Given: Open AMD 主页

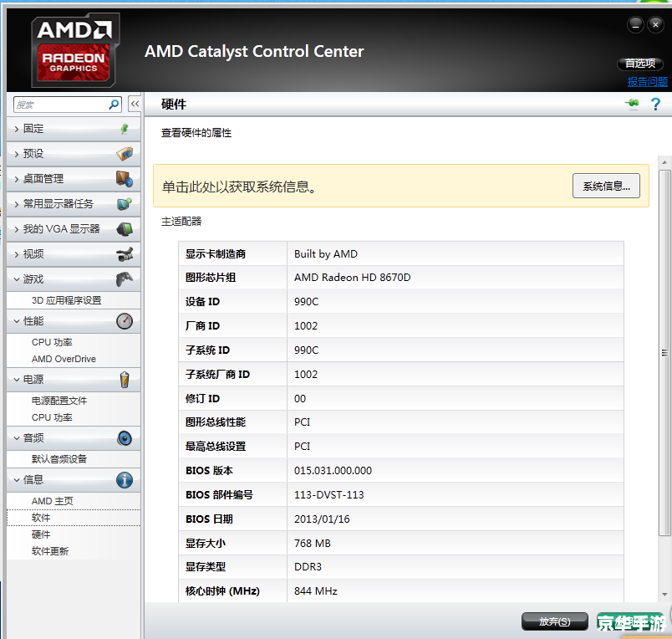Looking at the screenshot, I should 53,501.
